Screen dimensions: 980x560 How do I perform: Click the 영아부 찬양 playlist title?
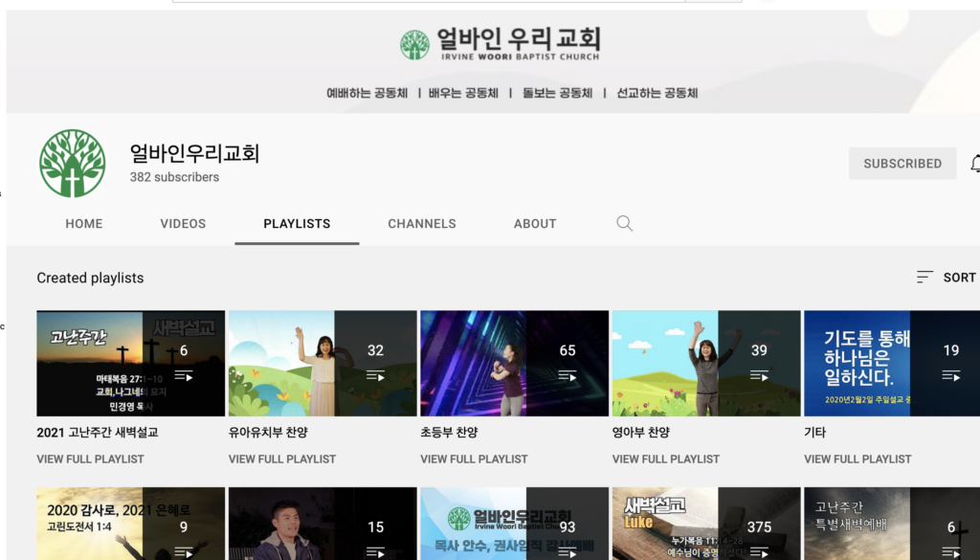(641, 433)
